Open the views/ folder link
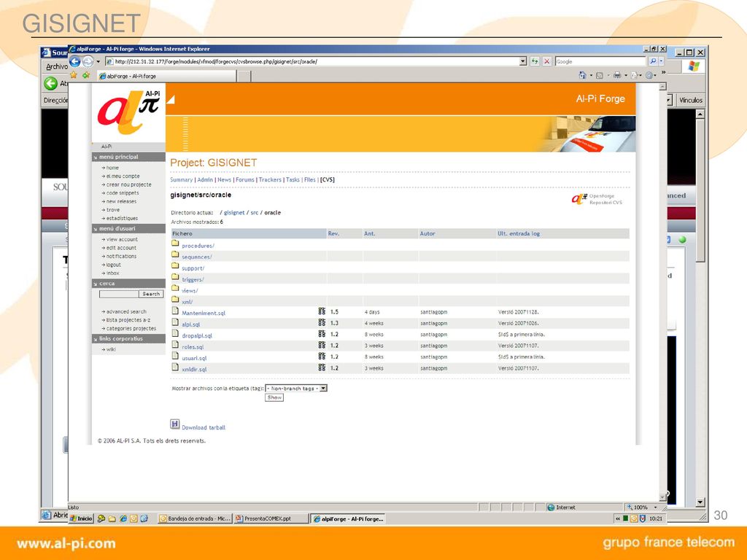747x560 pixels. (x=190, y=291)
